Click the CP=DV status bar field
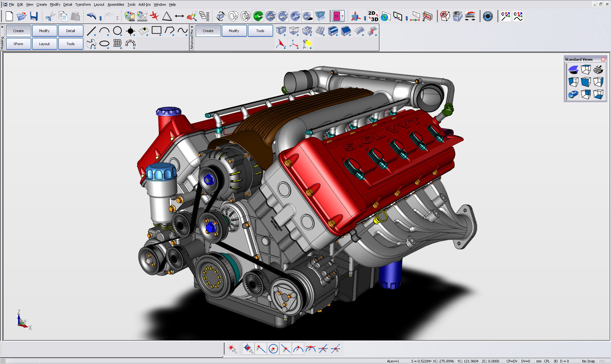This screenshot has width=611, height=364. pyautogui.click(x=512, y=361)
